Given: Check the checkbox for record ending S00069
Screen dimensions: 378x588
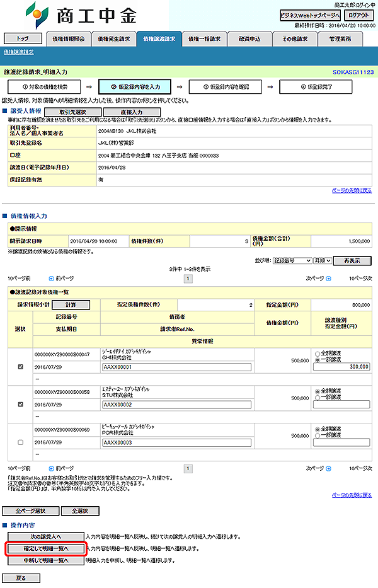Looking at the screenshot, I should pyautogui.click(x=21, y=442).
